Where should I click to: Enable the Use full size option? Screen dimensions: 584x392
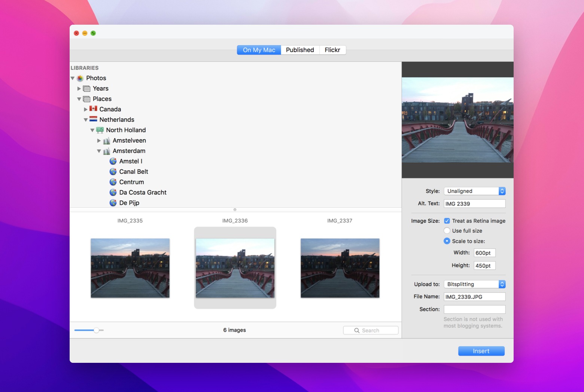click(447, 231)
